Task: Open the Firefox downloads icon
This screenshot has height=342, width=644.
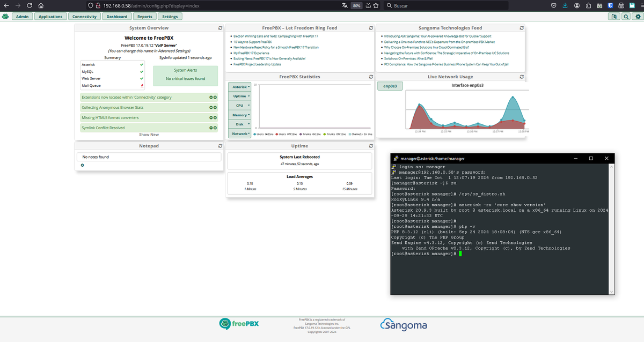Action: click(x=565, y=5)
